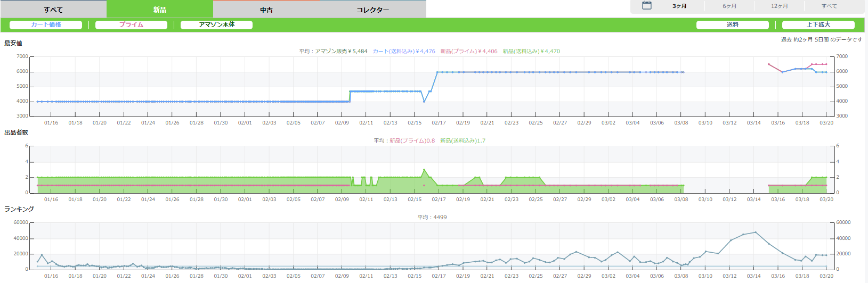The image size is (868, 283).
Task: Open the 中古 tab
Action: pos(266,10)
